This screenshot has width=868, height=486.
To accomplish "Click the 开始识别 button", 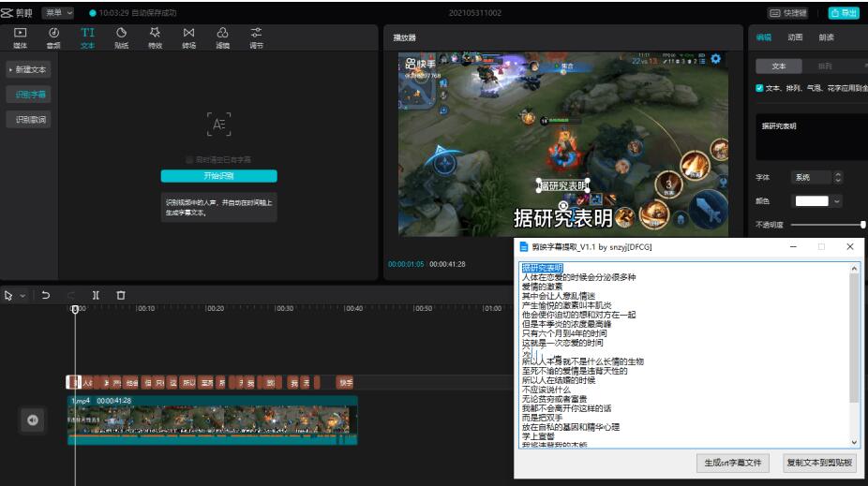I will point(218,176).
